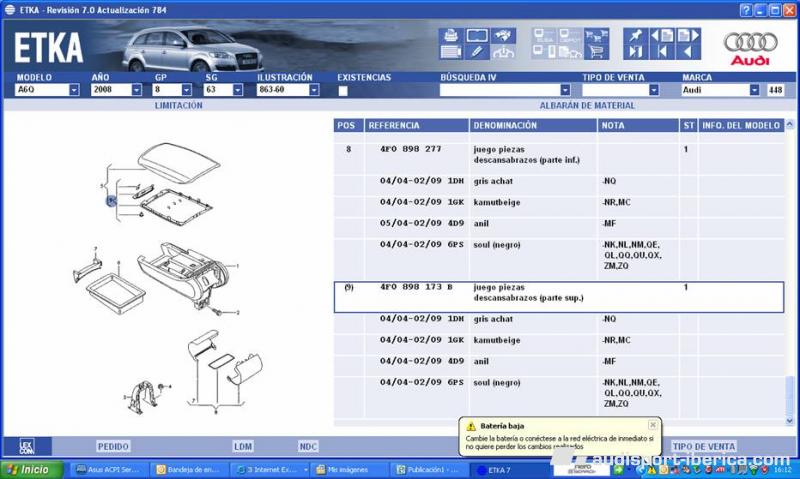The height and width of the screenshot is (479, 800).
Task: Click the LIMITACIÓN tab label
Action: click(179, 105)
